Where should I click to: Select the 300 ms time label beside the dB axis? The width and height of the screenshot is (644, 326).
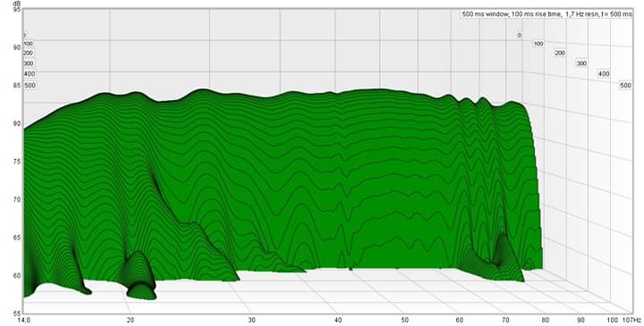[29, 63]
